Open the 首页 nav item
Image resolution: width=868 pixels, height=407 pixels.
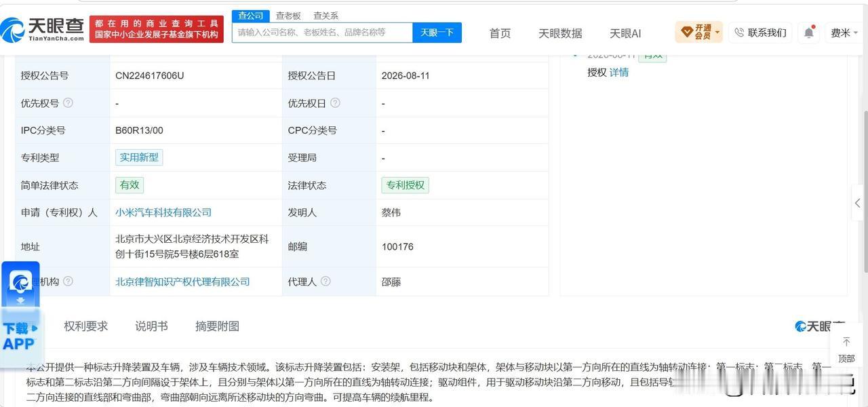tap(500, 33)
